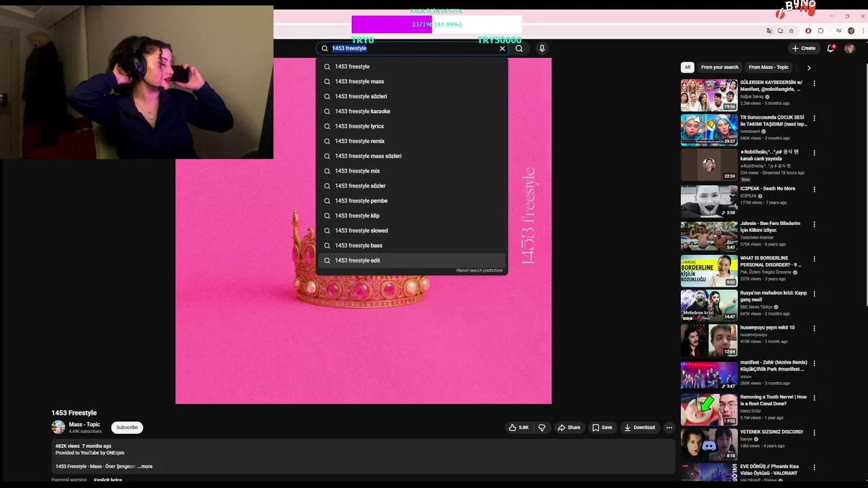Dislike the 1453 Freestyle video
Image resolution: width=868 pixels, height=488 pixels.
(x=542, y=428)
